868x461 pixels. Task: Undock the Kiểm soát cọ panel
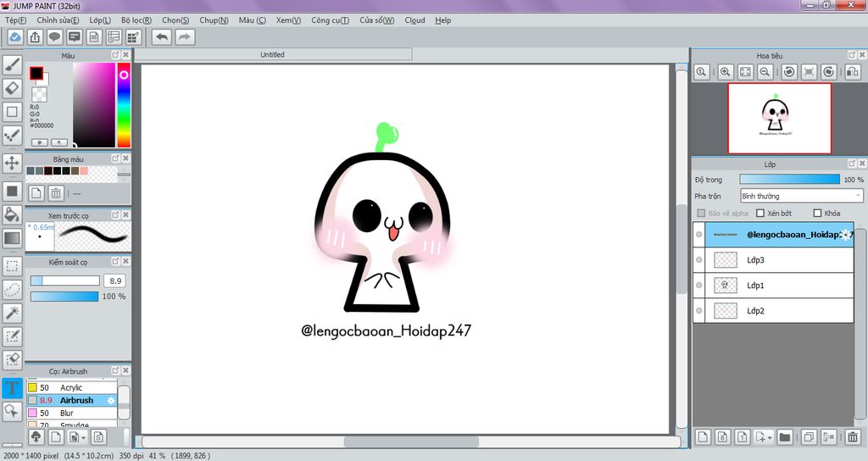[x=115, y=261]
